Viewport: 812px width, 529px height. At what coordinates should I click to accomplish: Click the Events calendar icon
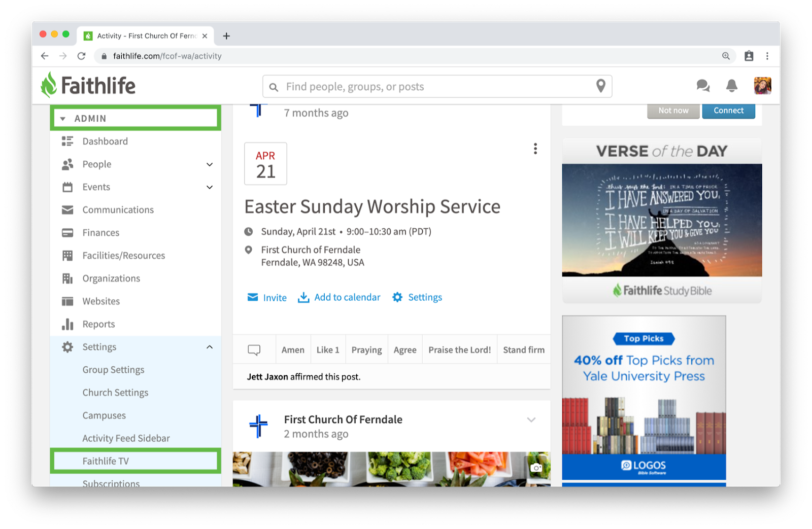67,187
